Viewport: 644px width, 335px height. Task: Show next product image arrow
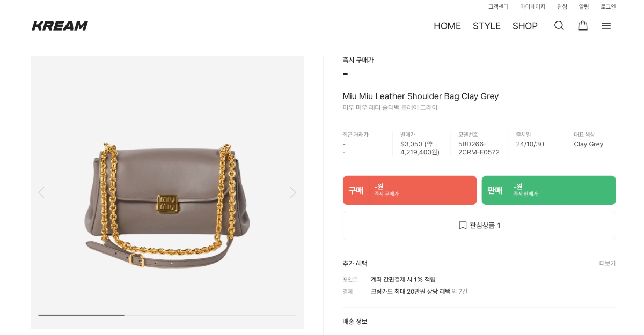(x=292, y=192)
